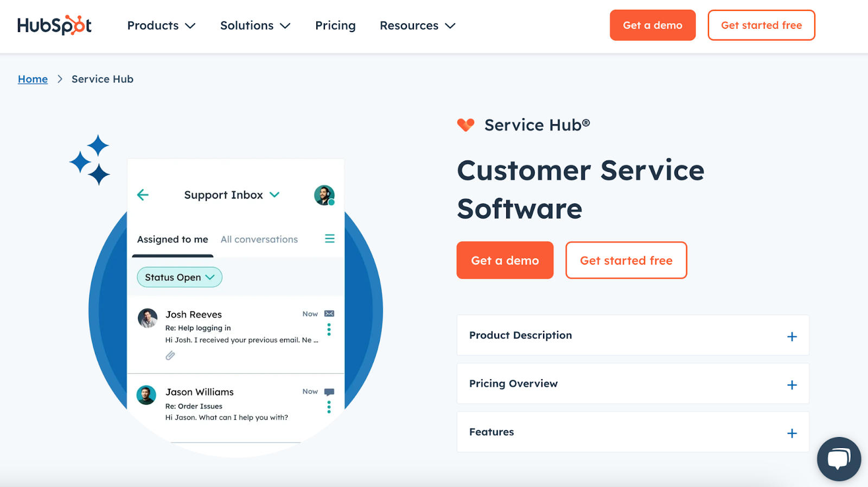The width and height of the screenshot is (868, 487).
Task: Open the Resources dropdown menu
Action: click(x=417, y=25)
